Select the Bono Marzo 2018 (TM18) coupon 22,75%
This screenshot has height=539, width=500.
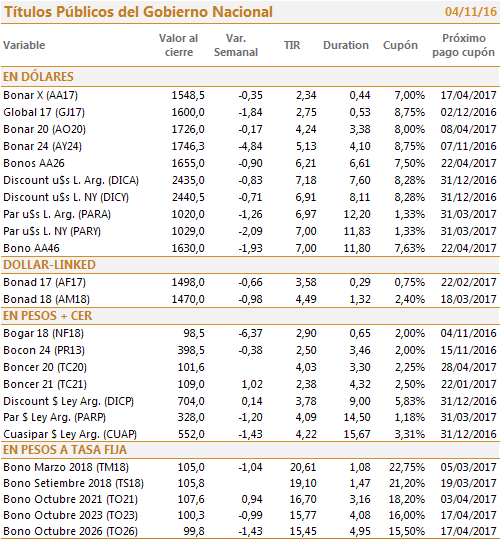407,467
